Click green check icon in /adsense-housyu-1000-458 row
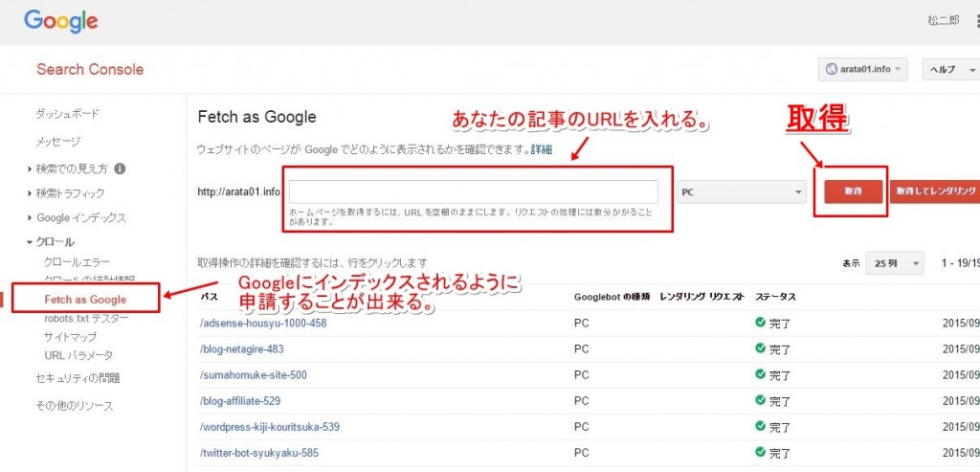 [760, 323]
